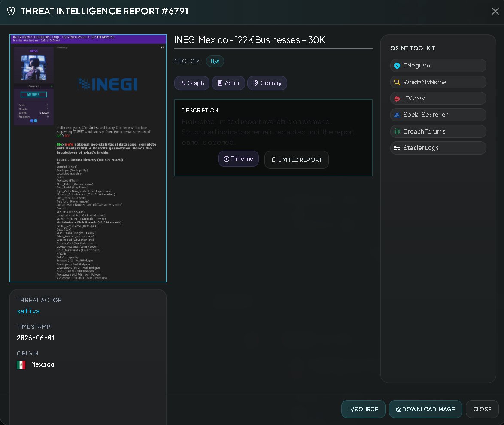Screen dimensions: 504x425
Task: Open the LIMITED REPORT panel
Action: click(x=296, y=160)
